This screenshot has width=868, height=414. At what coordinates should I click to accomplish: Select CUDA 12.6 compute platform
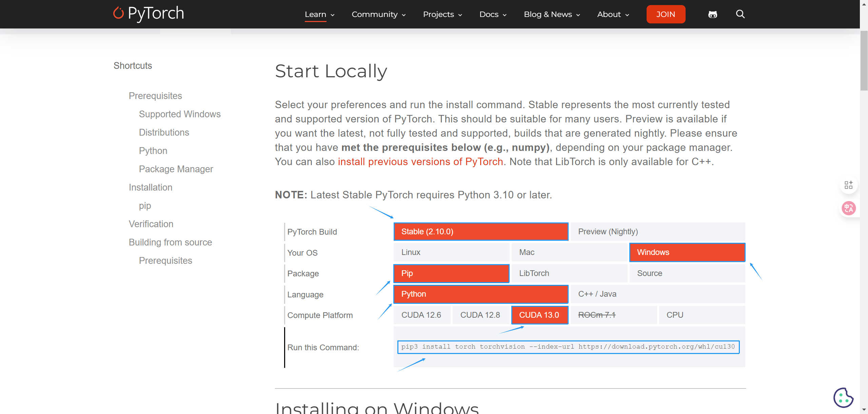(421, 315)
